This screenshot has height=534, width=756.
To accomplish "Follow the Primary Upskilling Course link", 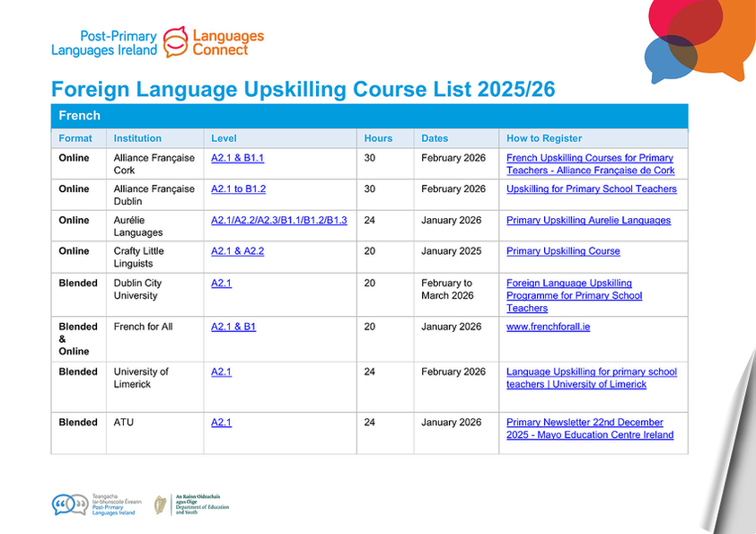I will click(563, 251).
